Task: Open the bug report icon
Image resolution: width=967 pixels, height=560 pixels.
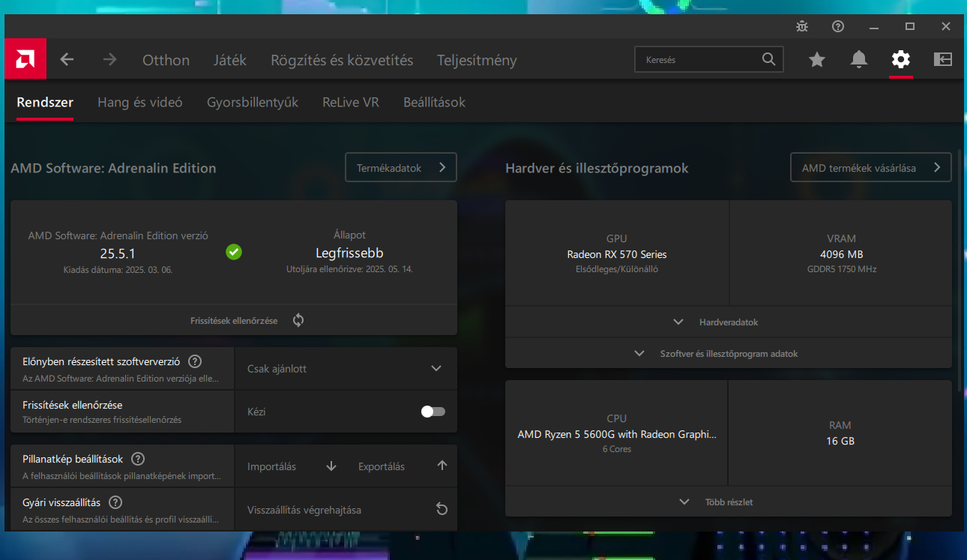Action: point(802,26)
